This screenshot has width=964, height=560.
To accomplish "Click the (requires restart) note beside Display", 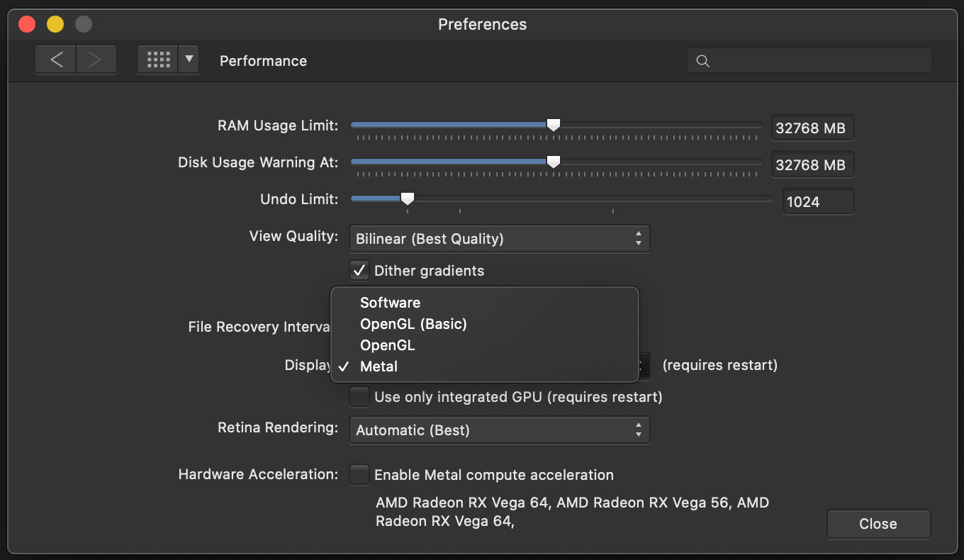I will click(720, 365).
